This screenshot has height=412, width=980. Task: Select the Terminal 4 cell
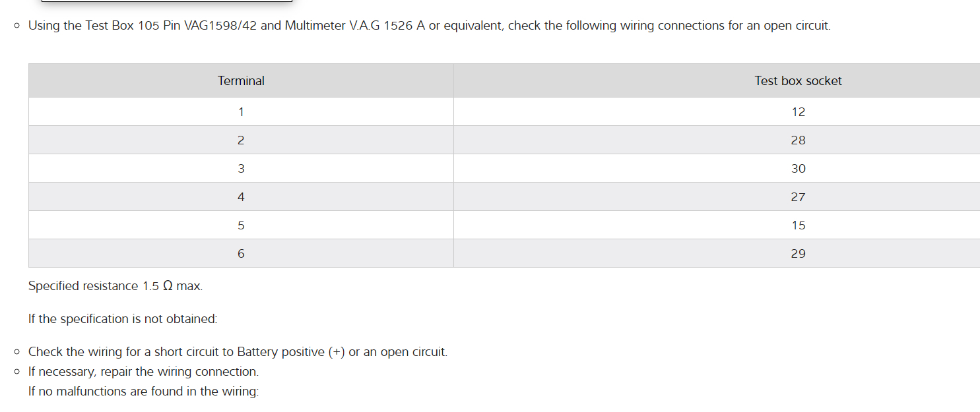pyautogui.click(x=241, y=197)
